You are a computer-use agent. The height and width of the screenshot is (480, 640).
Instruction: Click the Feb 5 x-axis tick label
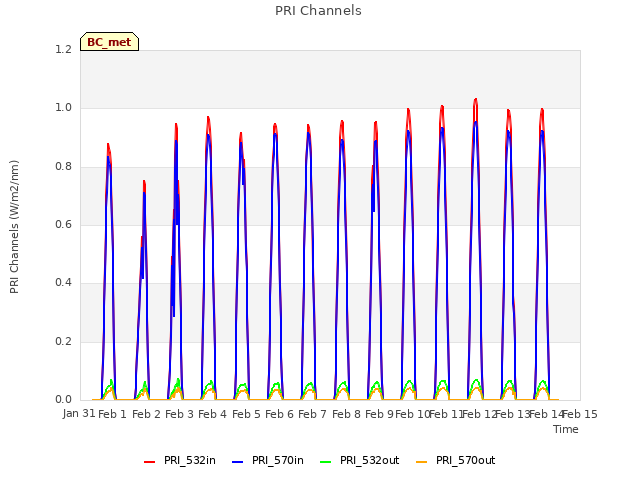click(x=246, y=414)
